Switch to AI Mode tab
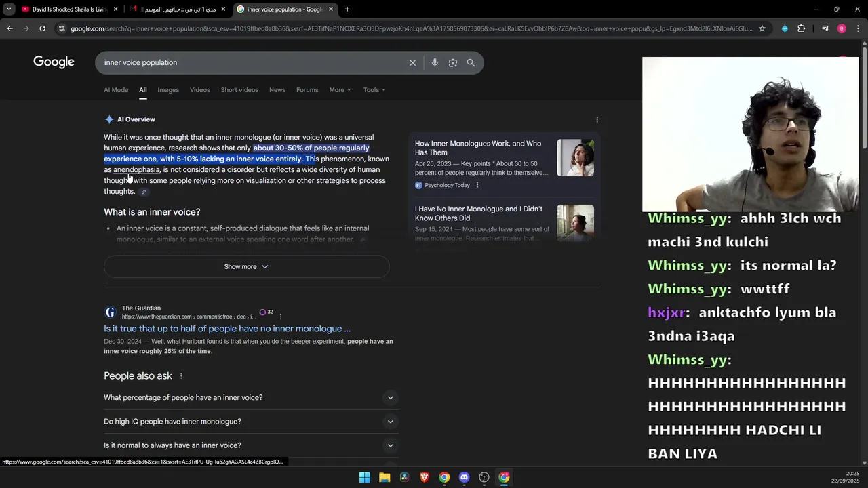The image size is (868, 488). 116,90
